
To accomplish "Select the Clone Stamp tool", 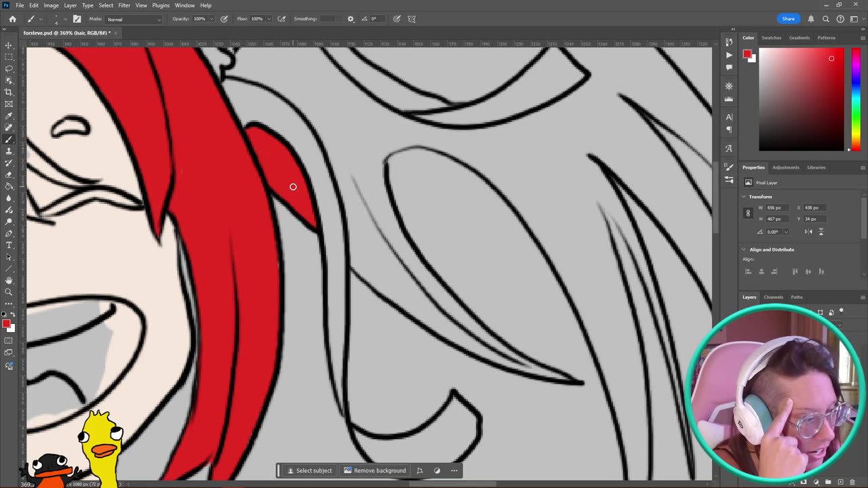I will click(x=9, y=151).
